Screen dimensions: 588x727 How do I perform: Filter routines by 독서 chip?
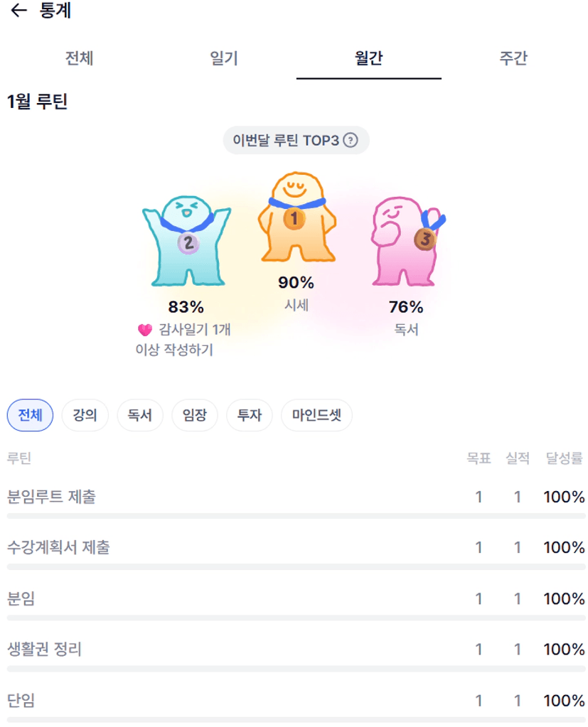139,415
